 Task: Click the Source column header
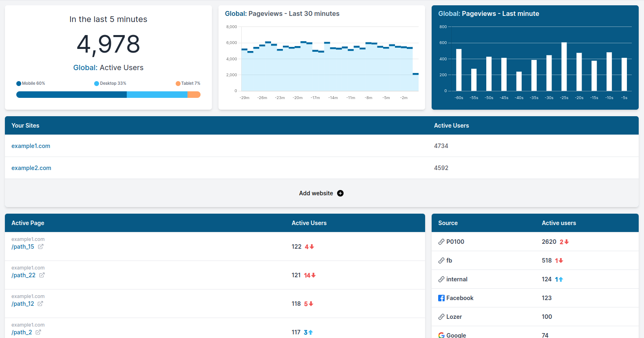click(x=448, y=223)
